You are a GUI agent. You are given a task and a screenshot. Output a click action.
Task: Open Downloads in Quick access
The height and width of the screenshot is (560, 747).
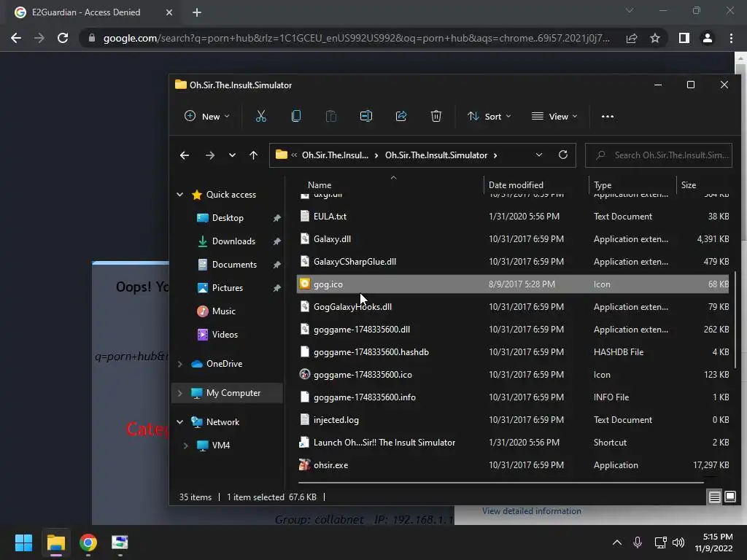233,241
